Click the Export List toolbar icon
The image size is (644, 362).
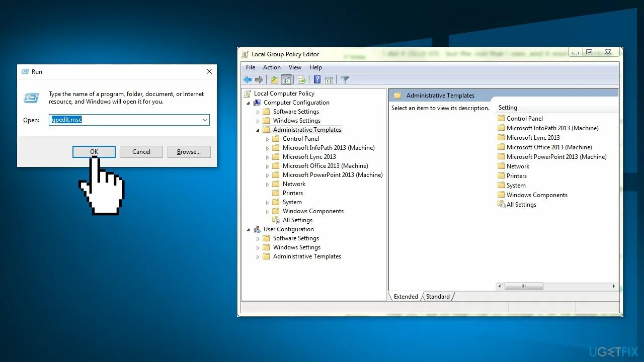pyautogui.click(x=302, y=79)
